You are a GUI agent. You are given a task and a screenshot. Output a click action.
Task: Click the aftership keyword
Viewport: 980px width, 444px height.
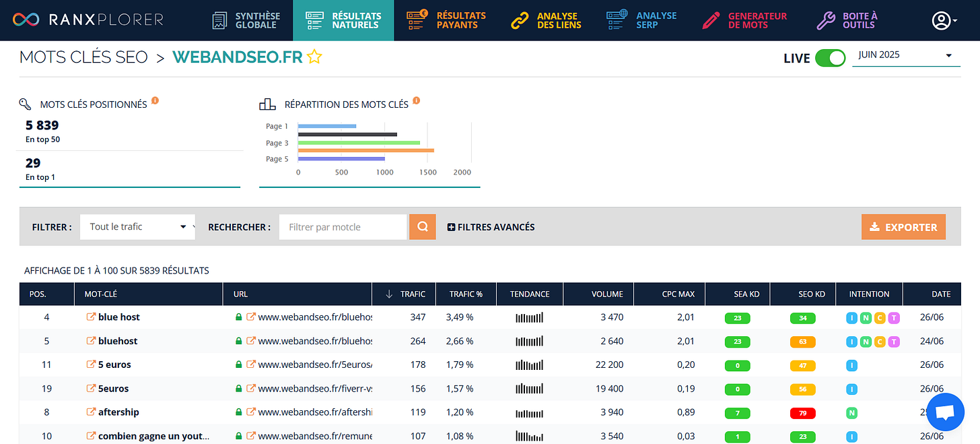118,412
